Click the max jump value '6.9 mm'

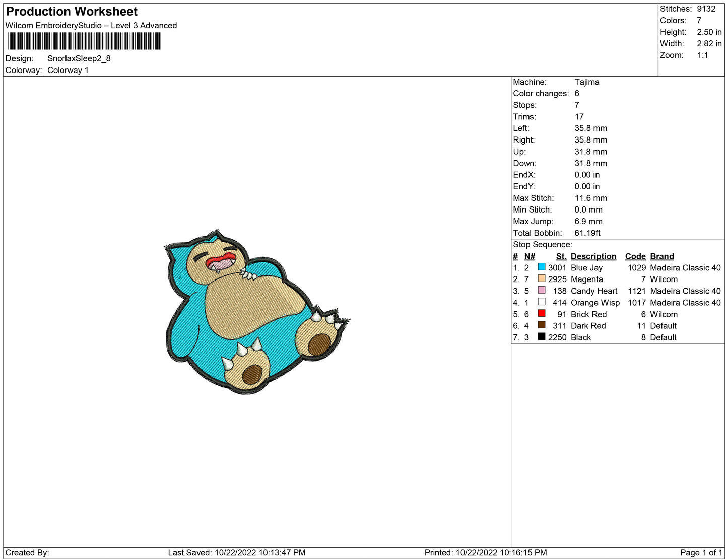pyautogui.click(x=588, y=221)
